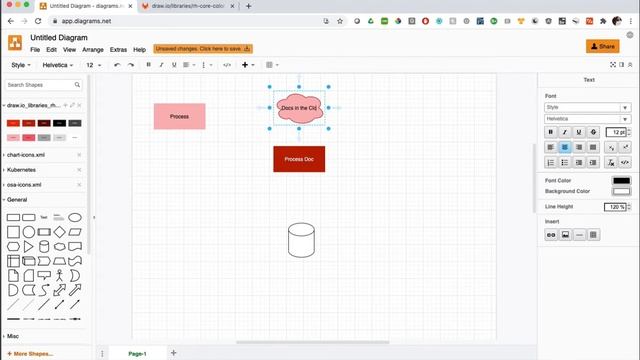Close the chart-icons.xml library
This screenshot has height=360, width=640.
tap(79, 155)
